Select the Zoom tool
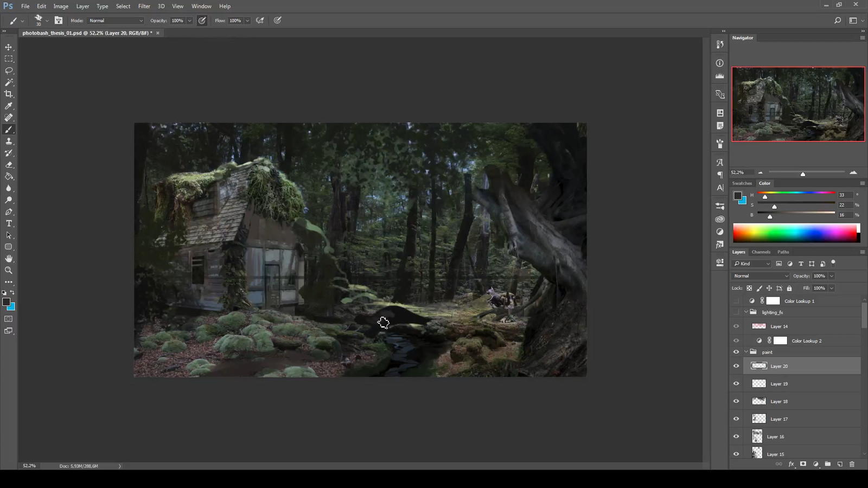This screenshot has height=488, width=868. tap(9, 270)
